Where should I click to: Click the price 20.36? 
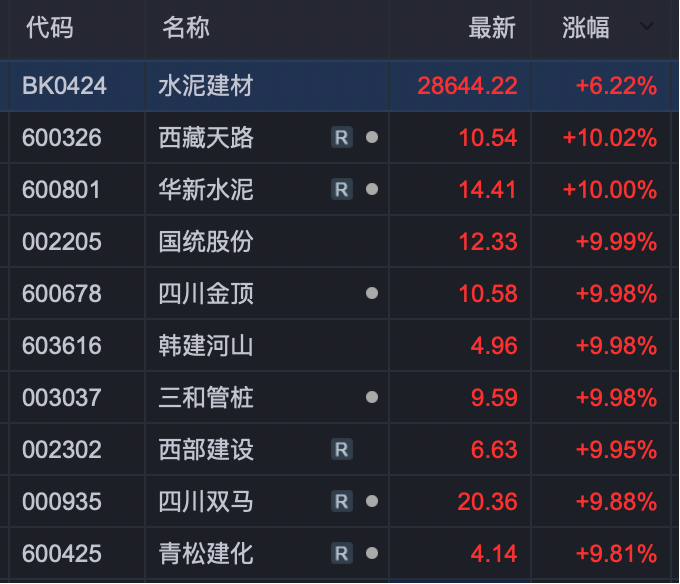click(x=487, y=502)
